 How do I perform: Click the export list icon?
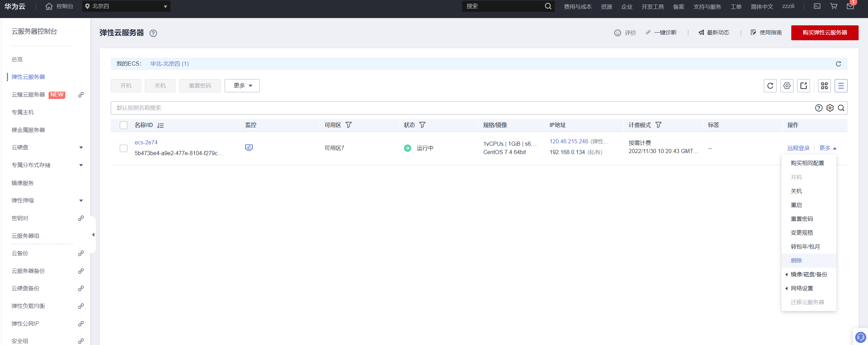pos(803,86)
